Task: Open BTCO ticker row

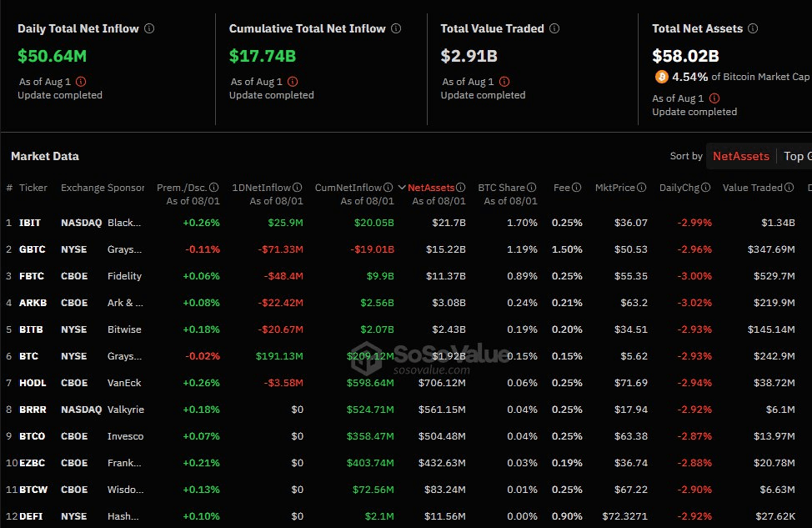Action: pyautogui.click(x=33, y=436)
